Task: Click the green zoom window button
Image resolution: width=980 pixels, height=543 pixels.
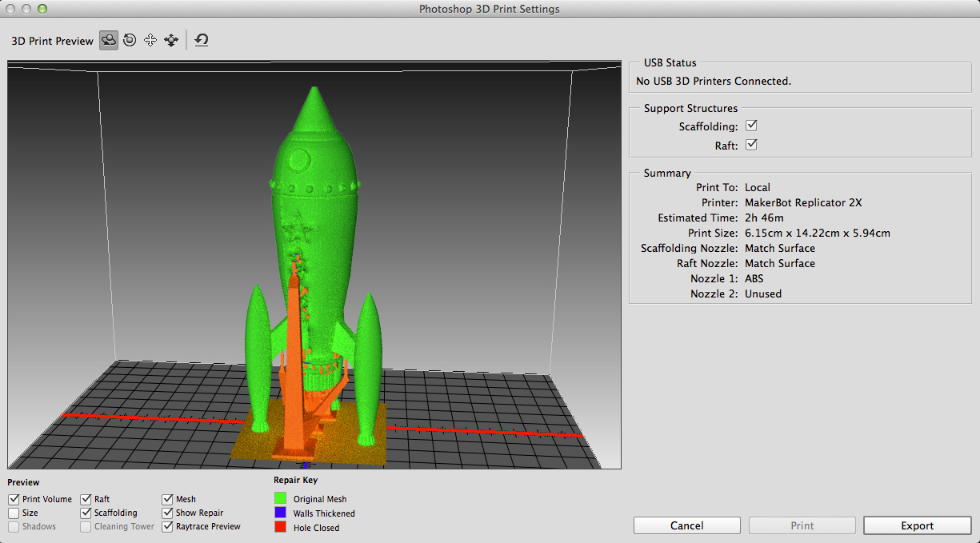Action: point(42,9)
